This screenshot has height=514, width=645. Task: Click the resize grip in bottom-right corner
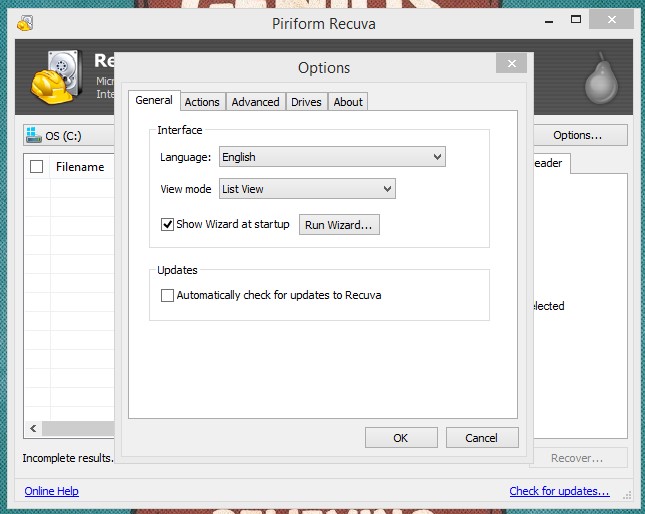[x=626, y=495]
